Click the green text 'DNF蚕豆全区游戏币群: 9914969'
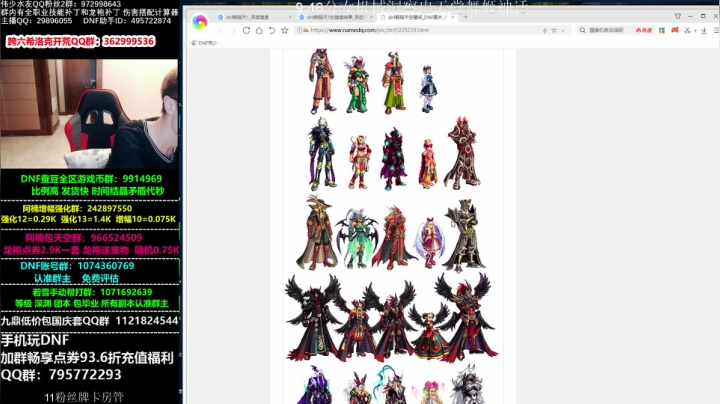 91,179
